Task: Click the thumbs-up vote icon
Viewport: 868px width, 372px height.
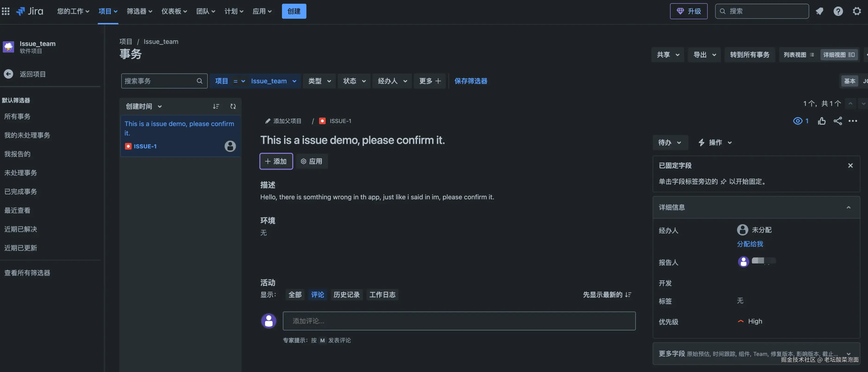Action: coord(822,121)
